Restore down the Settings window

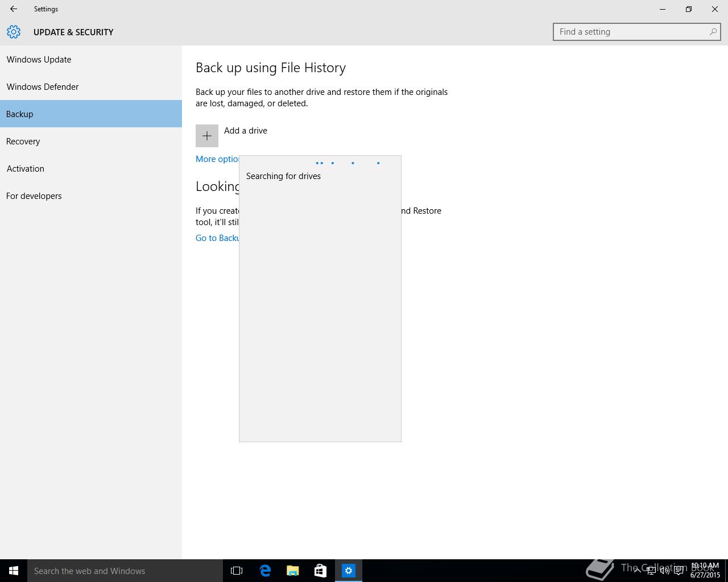coord(689,9)
